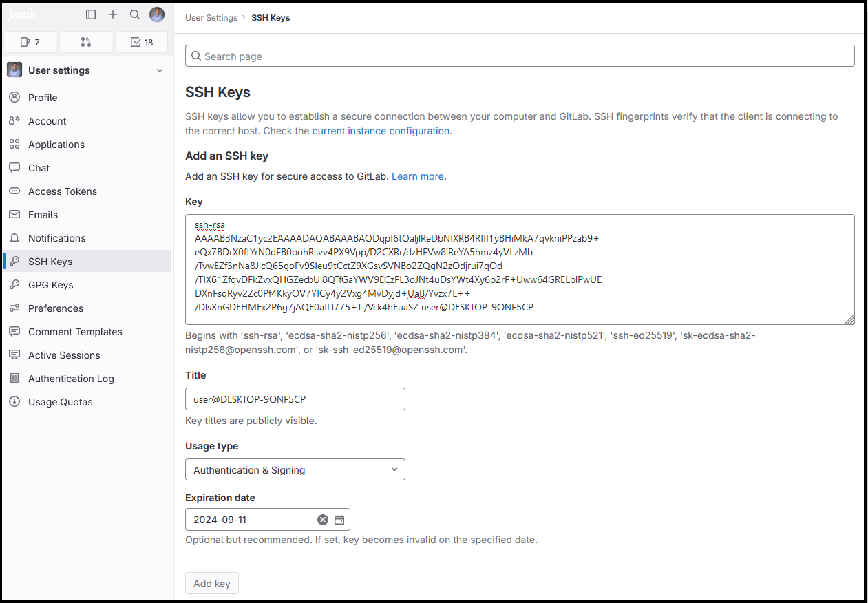The image size is (868, 603).
Task: Click the Add key button
Action: click(211, 584)
